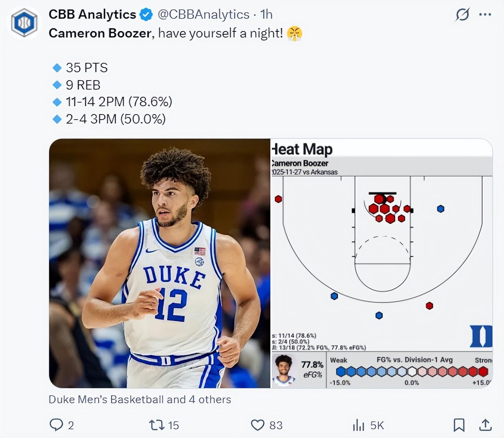This screenshot has width=504, height=438.
Task: Click the CBB Analytics display name
Action: click(92, 14)
